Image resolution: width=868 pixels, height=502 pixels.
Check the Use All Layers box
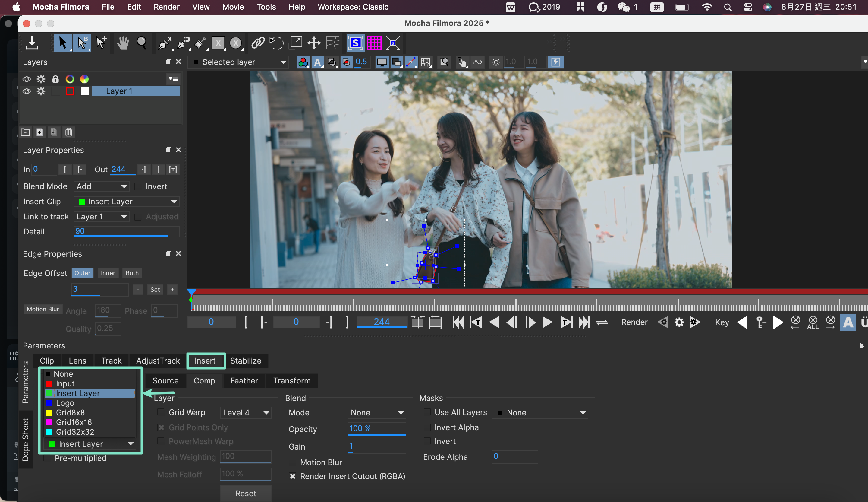coord(427,412)
